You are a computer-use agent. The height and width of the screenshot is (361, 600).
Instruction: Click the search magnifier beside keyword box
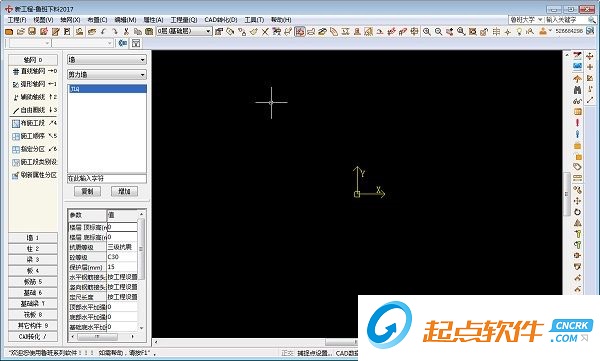click(592, 20)
